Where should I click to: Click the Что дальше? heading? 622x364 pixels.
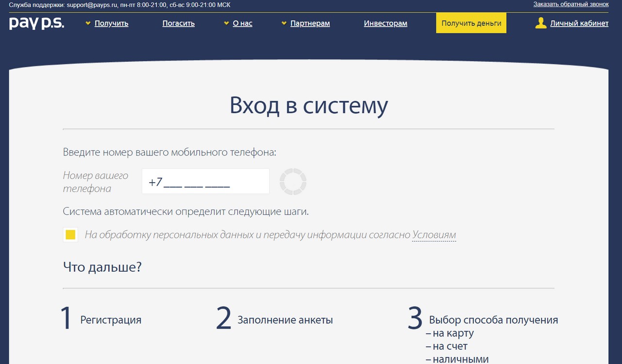tap(102, 267)
